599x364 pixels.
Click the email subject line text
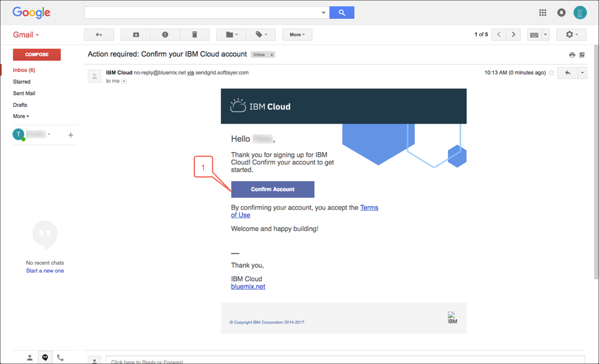coord(168,54)
